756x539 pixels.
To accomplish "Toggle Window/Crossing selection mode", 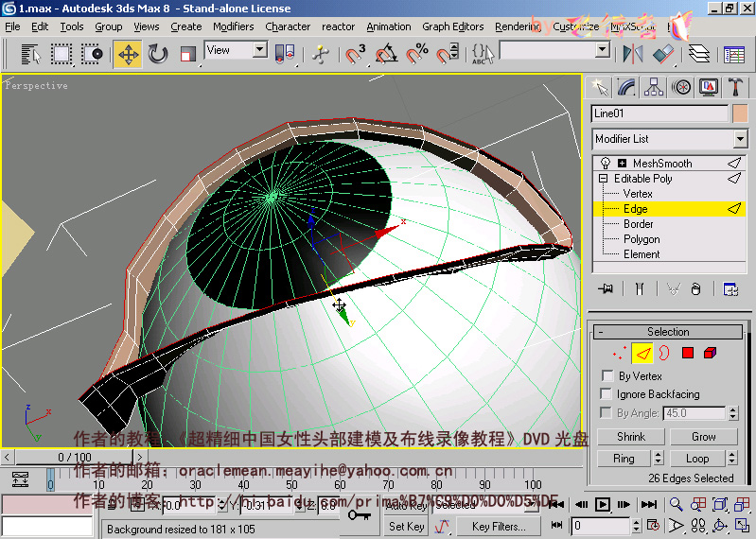I will click(x=92, y=54).
